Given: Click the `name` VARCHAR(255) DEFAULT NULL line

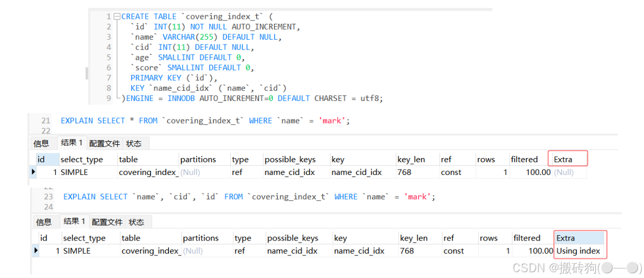Looking at the screenshot, I should click(x=206, y=37).
